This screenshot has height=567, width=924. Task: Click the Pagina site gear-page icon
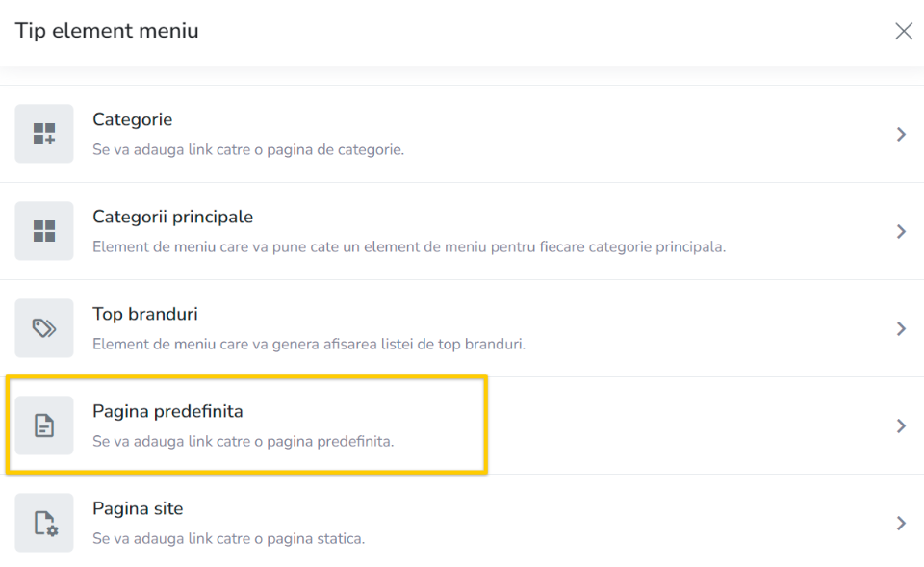44,523
